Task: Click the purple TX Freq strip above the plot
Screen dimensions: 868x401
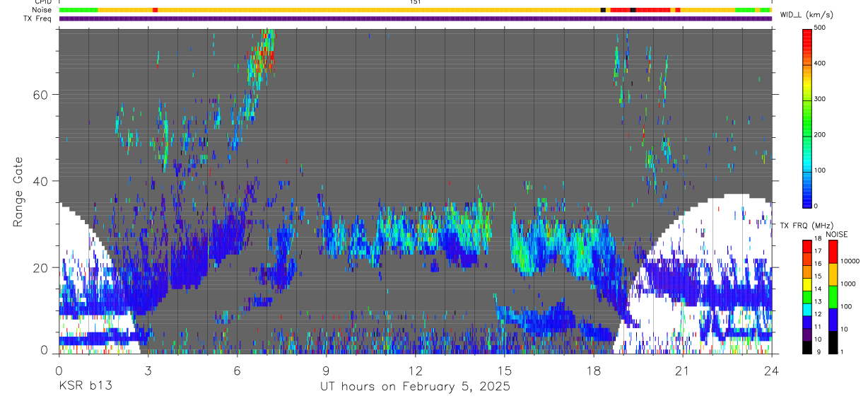Action: pos(415,18)
